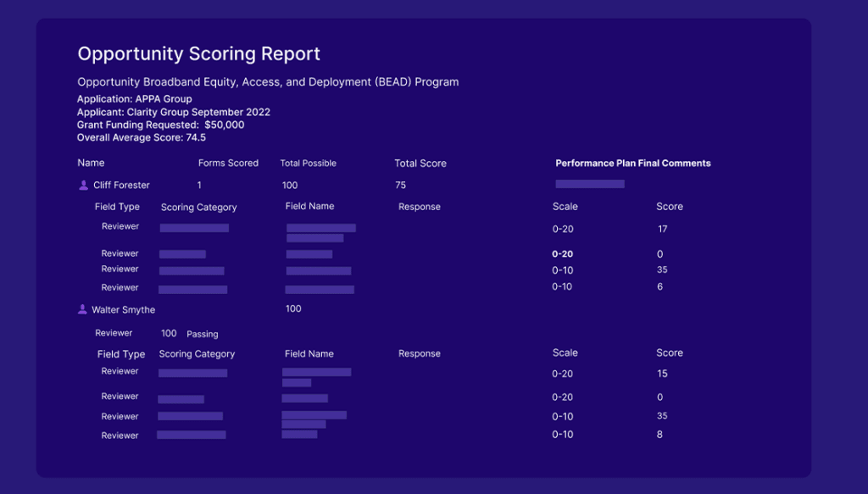The width and height of the screenshot is (868, 494).
Task: Click the Application APPA Group line
Action: 134,99
